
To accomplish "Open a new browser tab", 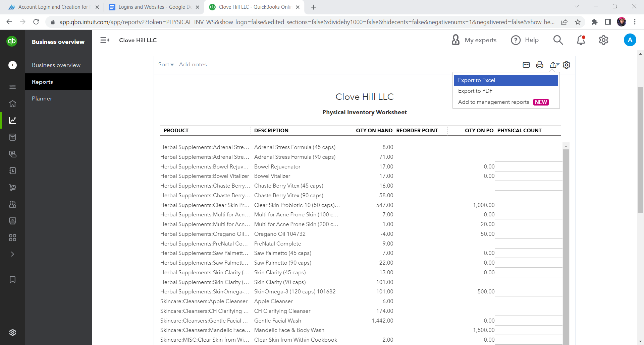I will coord(314,7).
